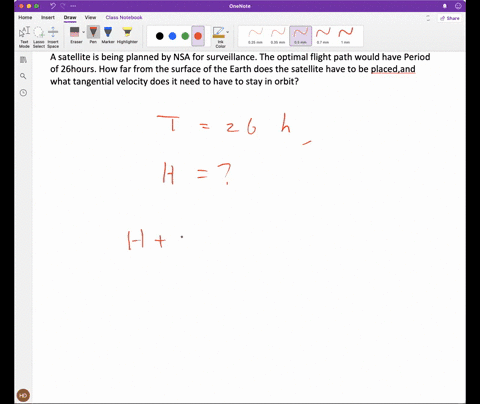Choose the 1 mm pen thickness
Screen dimensions: 480x404
pos(345,36)
